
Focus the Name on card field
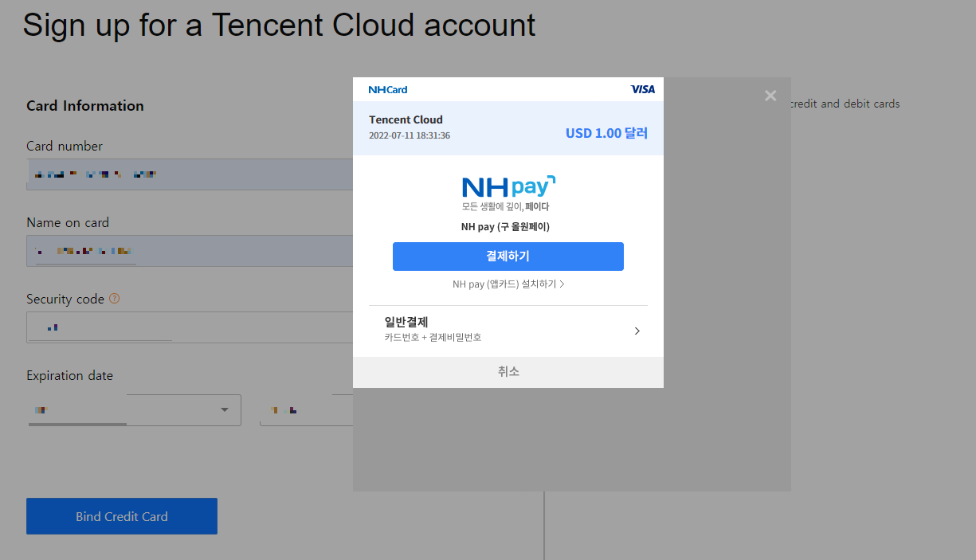[190, 251]
